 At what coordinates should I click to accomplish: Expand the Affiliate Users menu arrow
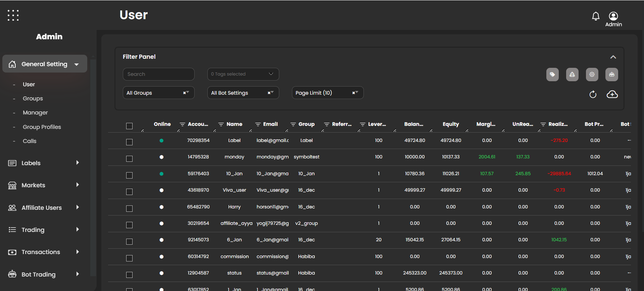[78, 207]
